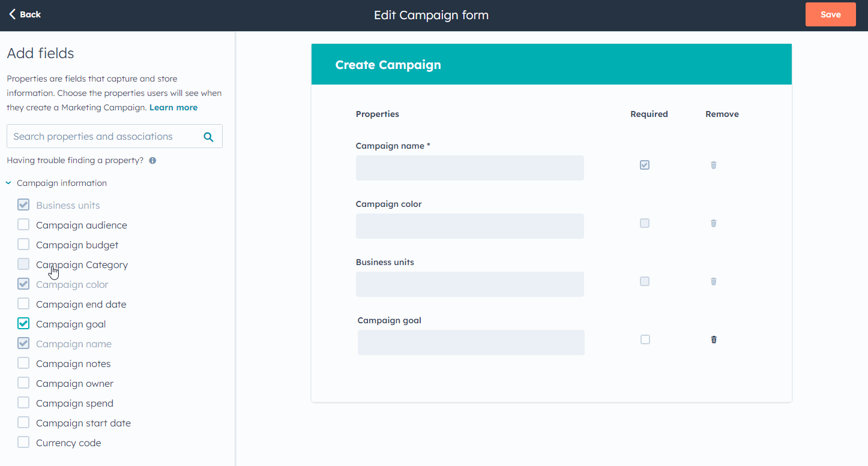Click the properties search input field

click(102, 136)
